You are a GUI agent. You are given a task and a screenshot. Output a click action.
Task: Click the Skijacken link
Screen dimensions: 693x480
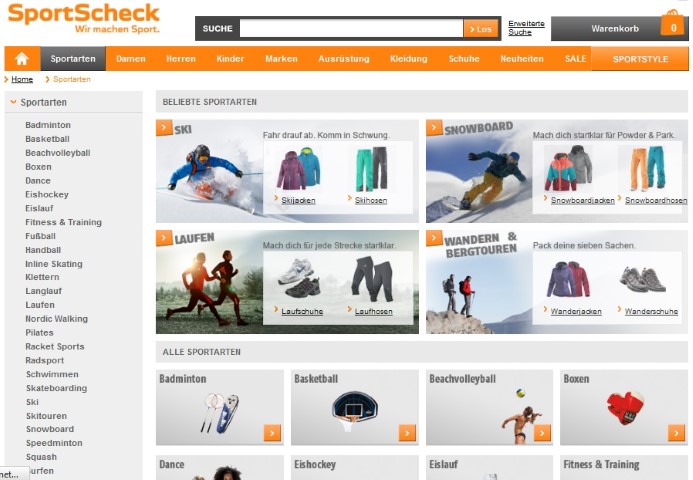(x=298, y=201)
